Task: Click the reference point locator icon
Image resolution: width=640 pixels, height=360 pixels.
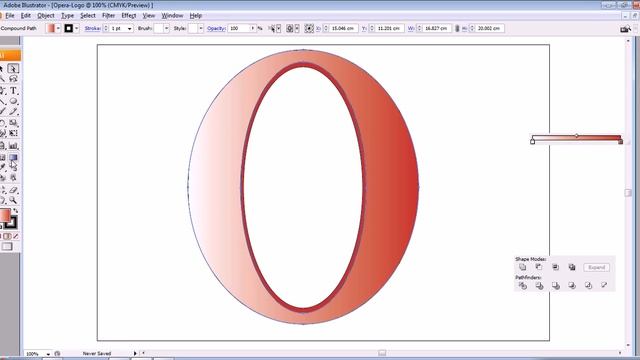Action: coord(309,28)
